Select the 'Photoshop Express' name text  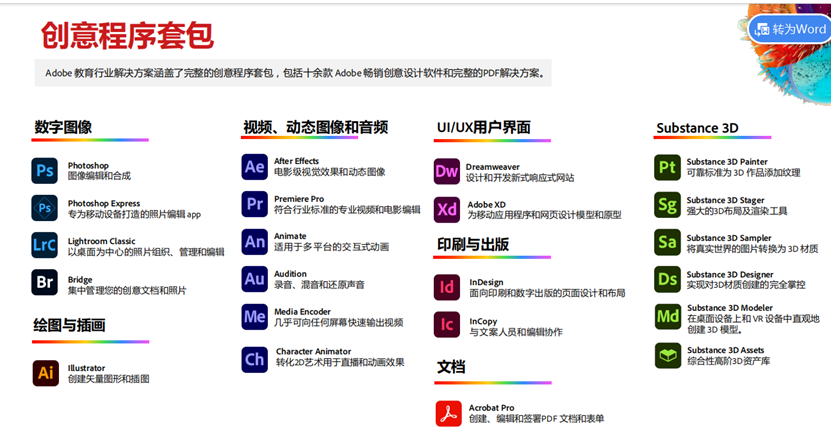click(x=104, y=203)
